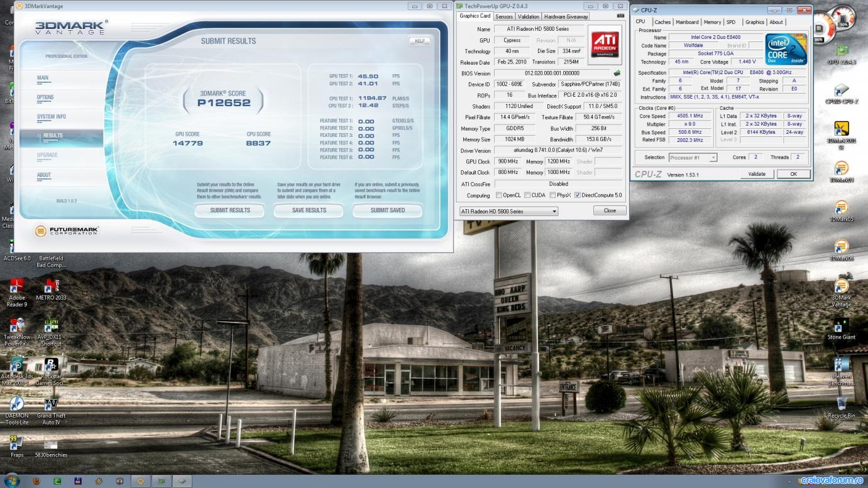Launch METRO 2033 desktop icon
The width and height of the screenshot is (868, 488).
point(51,290)
